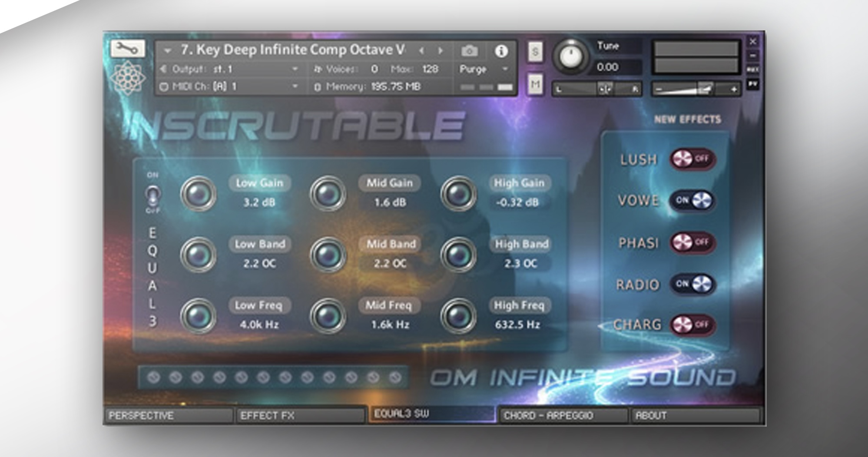Click the Mid Band knob
This screenshot has height=457, width=868.
point(328,255)
